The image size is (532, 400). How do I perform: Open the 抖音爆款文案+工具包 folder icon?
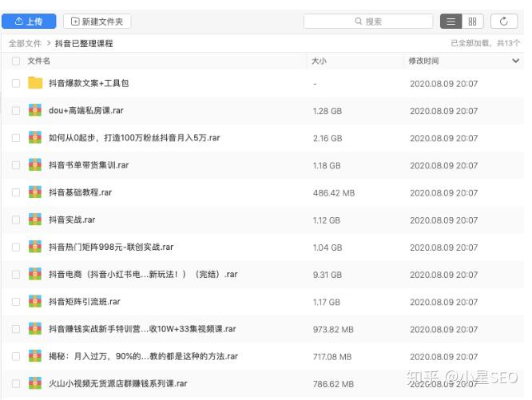35,83
